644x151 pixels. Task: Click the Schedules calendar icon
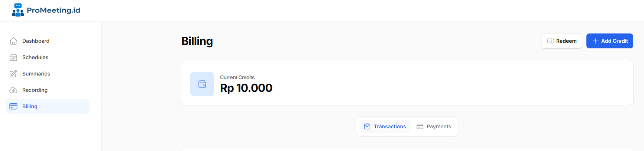click(x=13, y=57)
